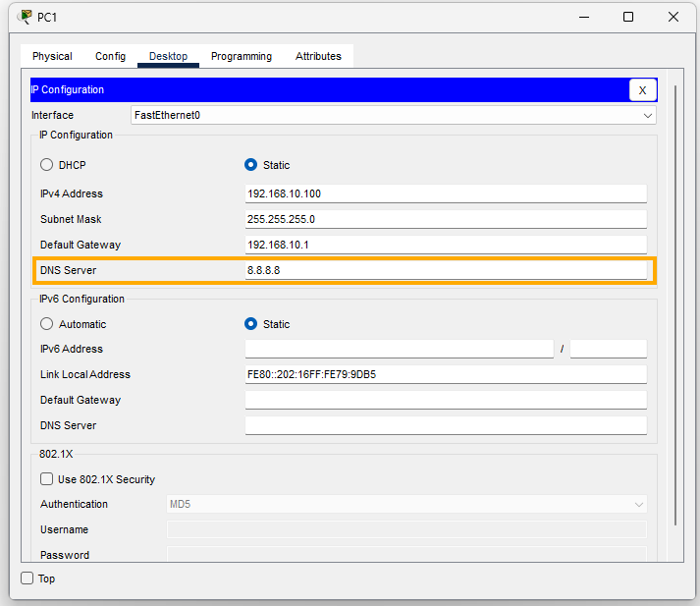
Task: Click the IPv6 DNS Server field
Action: 446,425
